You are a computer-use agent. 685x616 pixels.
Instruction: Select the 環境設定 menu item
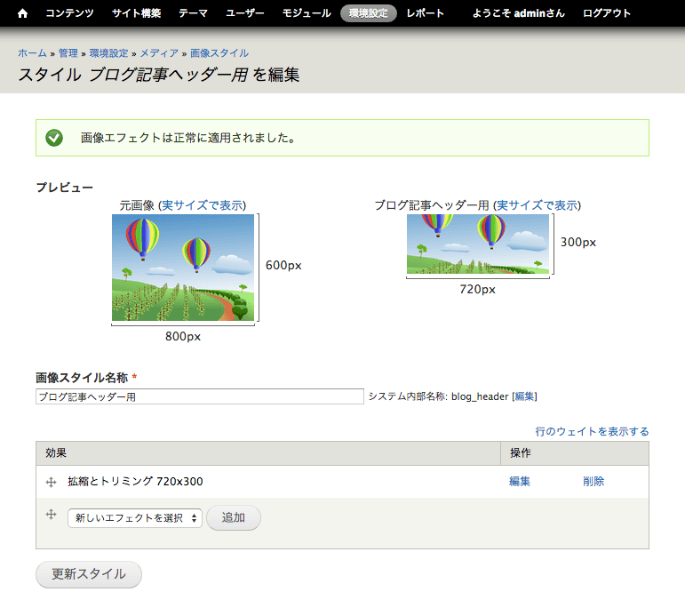[369, 13]
